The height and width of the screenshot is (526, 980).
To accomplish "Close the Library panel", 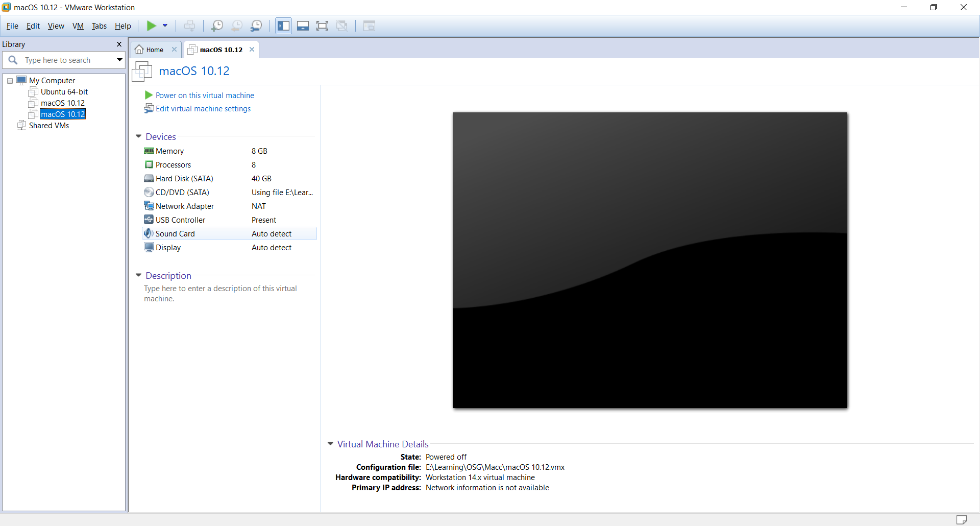I will pos(119,44).
